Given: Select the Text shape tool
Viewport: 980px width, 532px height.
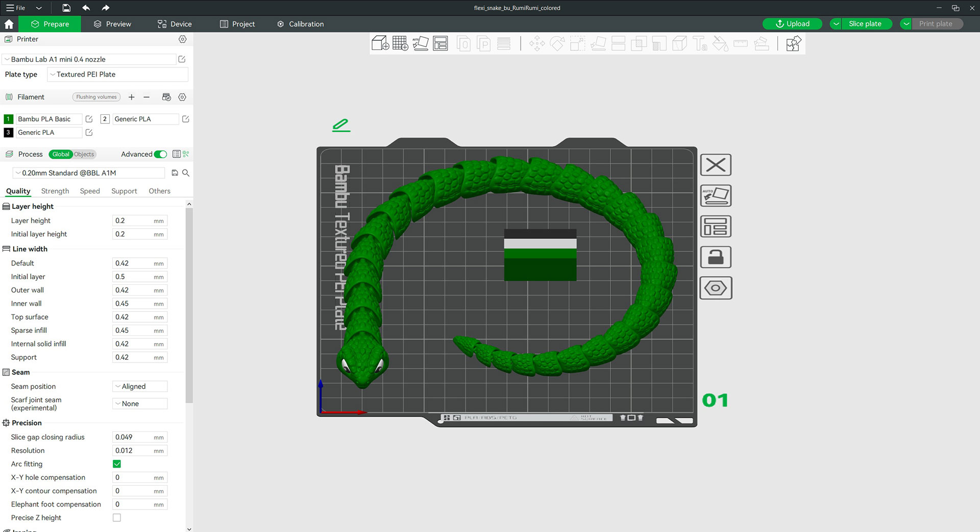Looking at the screenshot, I should pos(700,43).
